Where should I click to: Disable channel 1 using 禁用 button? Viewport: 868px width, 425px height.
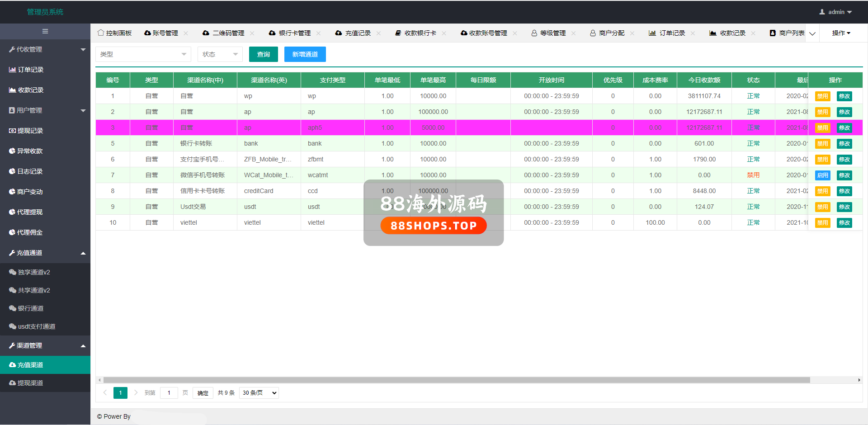tap(822, 96)
